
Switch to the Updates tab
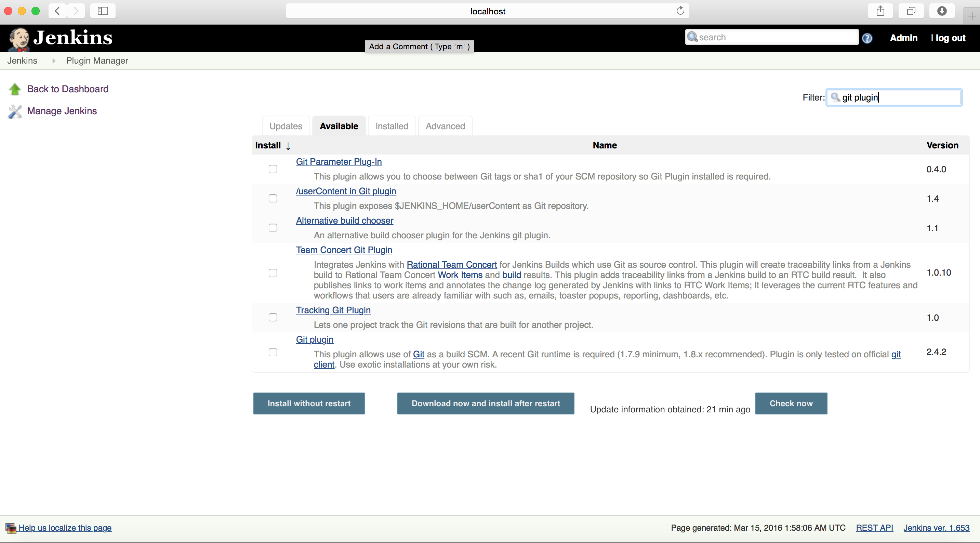point(286,126)
